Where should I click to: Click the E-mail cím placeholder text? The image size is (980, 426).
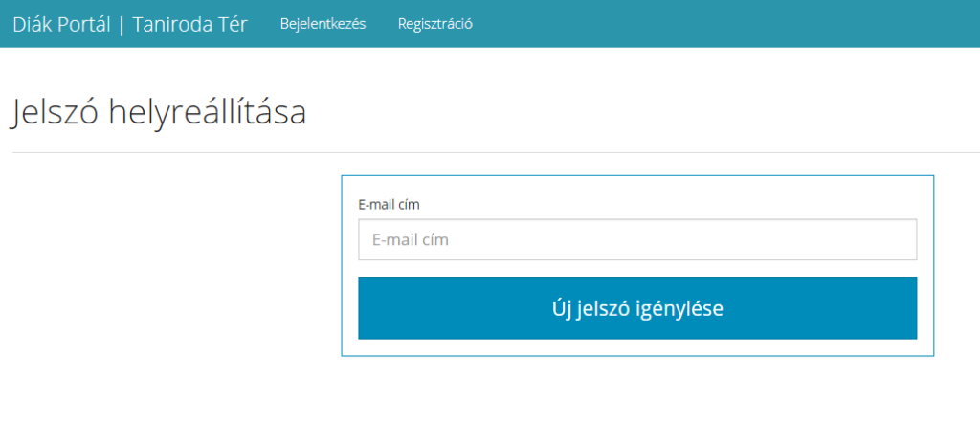coord(411,240)
